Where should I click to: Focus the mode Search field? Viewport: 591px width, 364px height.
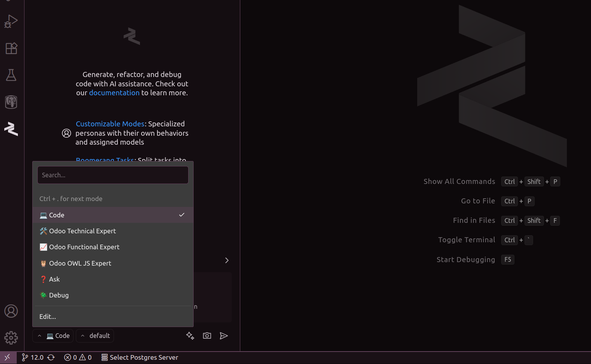click(113, 175)
